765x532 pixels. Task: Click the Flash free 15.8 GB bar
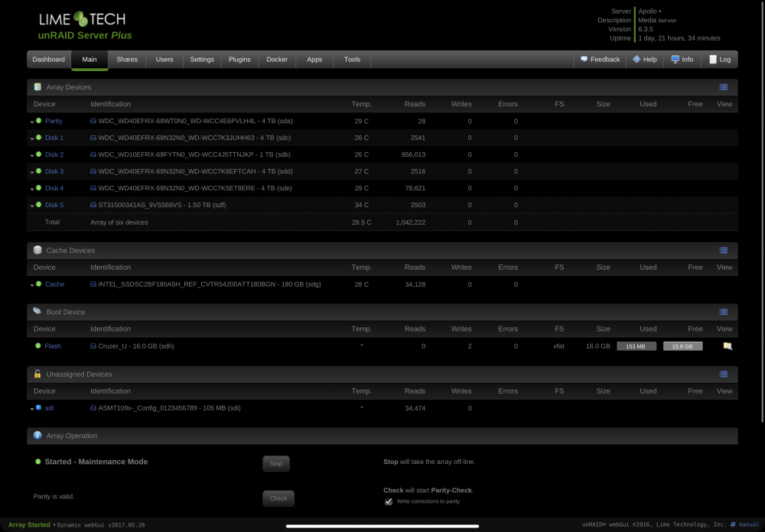[x=683, y=346]
